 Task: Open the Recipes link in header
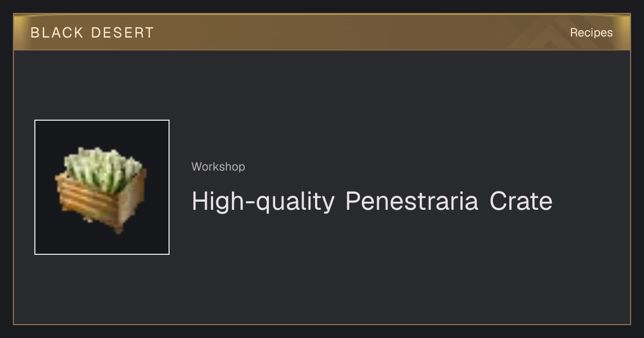tap(591, 33)
